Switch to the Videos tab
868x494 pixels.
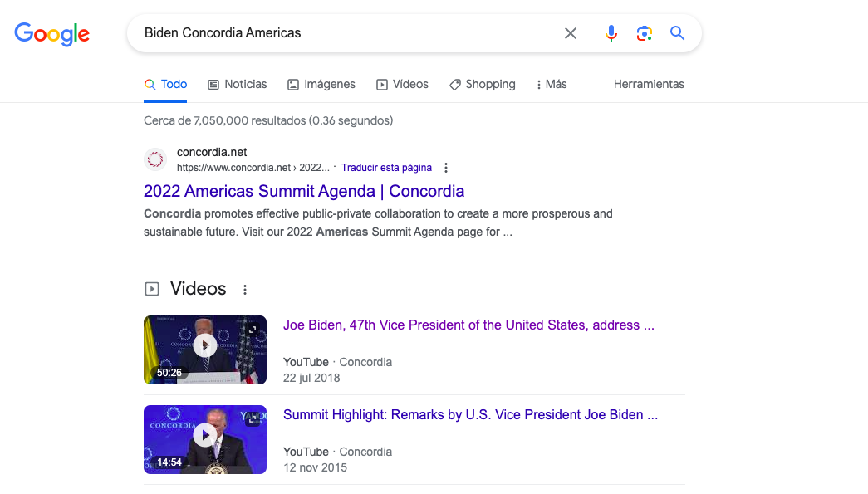pos(403,84)
